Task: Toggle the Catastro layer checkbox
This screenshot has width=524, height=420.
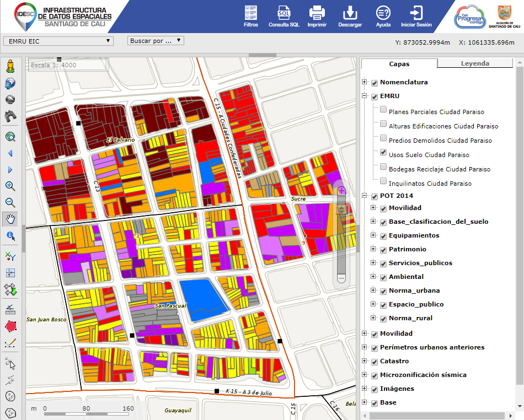Action: pyautogui.click(x=375, y=362)
